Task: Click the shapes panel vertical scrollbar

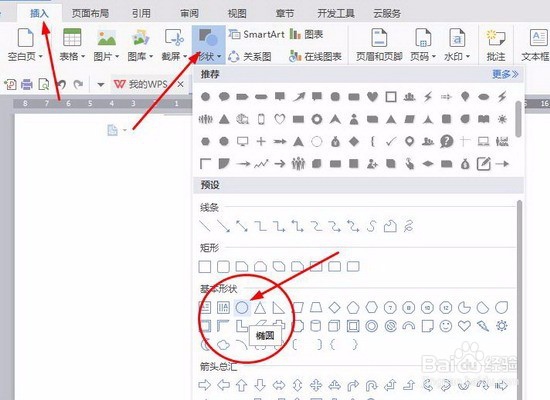Action: tap(519, 298)
